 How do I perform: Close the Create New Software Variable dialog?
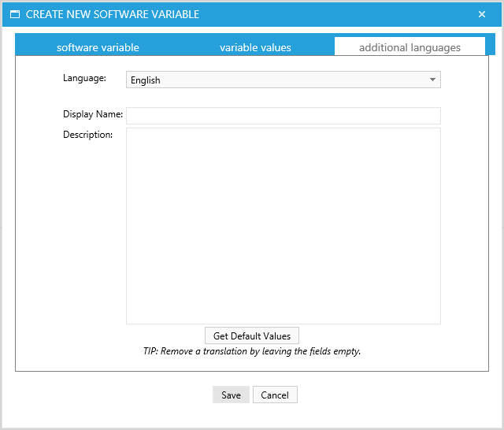482,14
